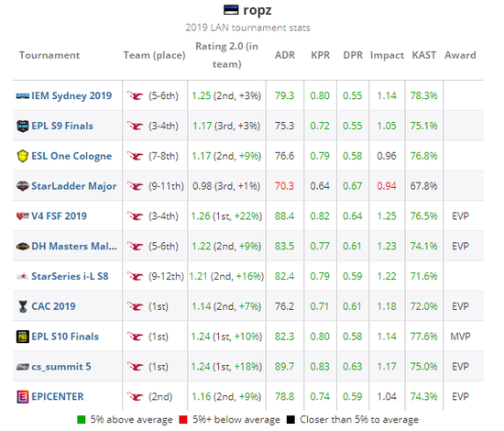Click mousesports team logo in IEM Sydney row
504x431 pixels.
[x=135, y=96]
